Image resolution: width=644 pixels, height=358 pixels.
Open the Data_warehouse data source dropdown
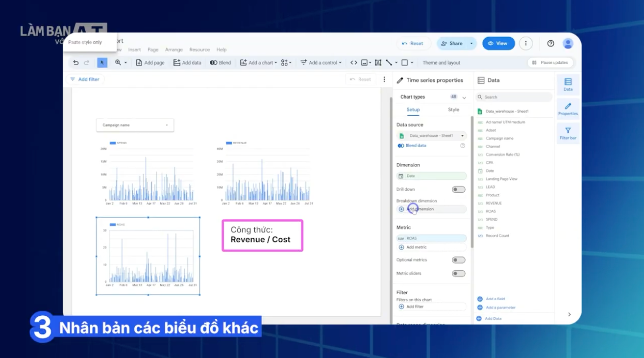(431, 136)
